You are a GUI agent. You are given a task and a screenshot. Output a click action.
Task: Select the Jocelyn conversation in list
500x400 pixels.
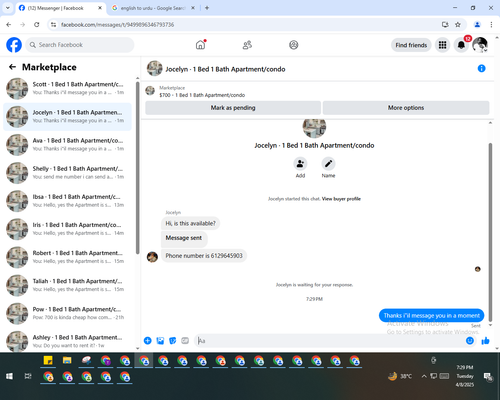pos(67,117)
